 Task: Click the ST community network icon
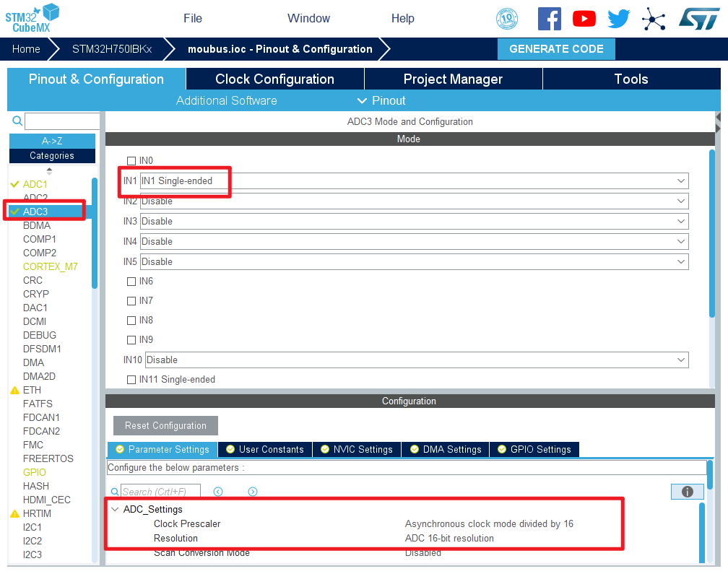(654, 19)
